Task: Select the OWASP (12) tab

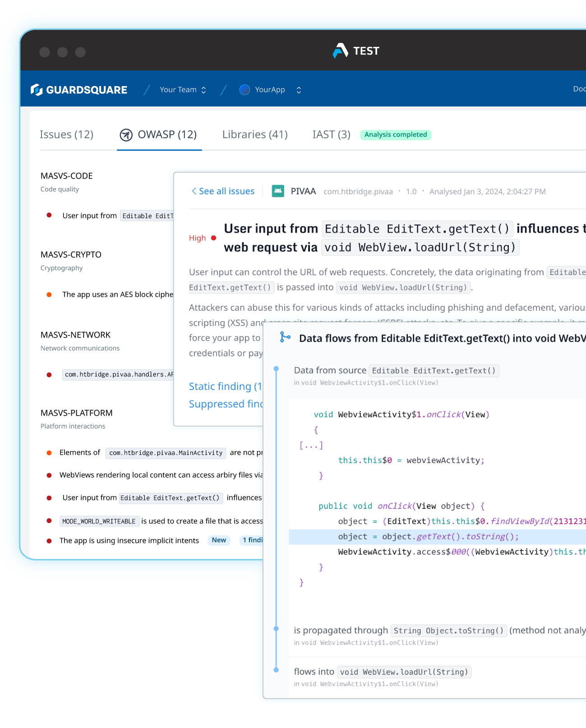Action: click(x=159, y=134)
